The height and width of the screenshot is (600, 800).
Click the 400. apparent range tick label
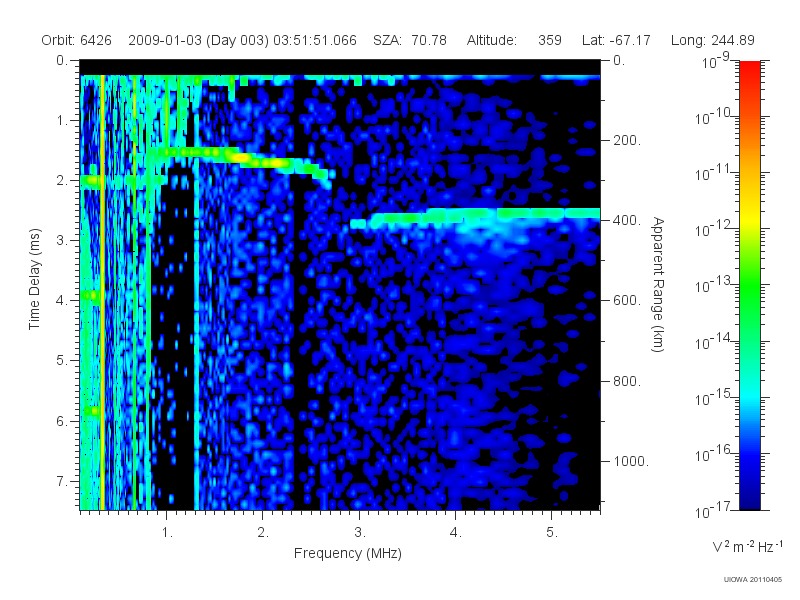[627, 220]
